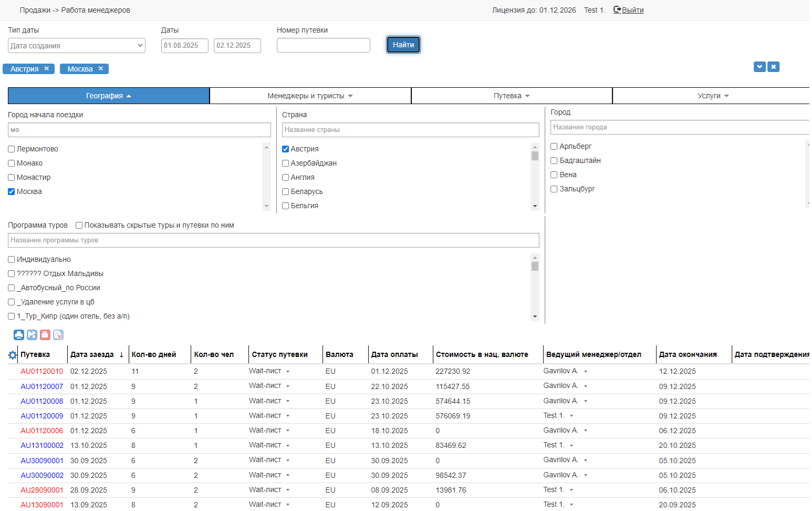Switch to the Менеджеры и туристы tab
Image resolution: width=812 pixels, height=511 pixels.
tap(310, 96)
